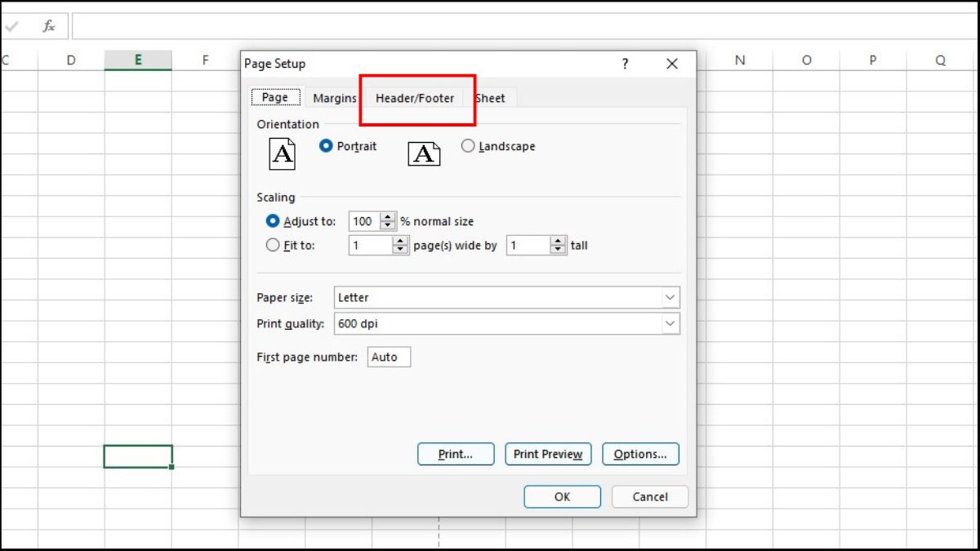Click the Cancel button
The image size is (980, 551).
[x=650, y=496]
